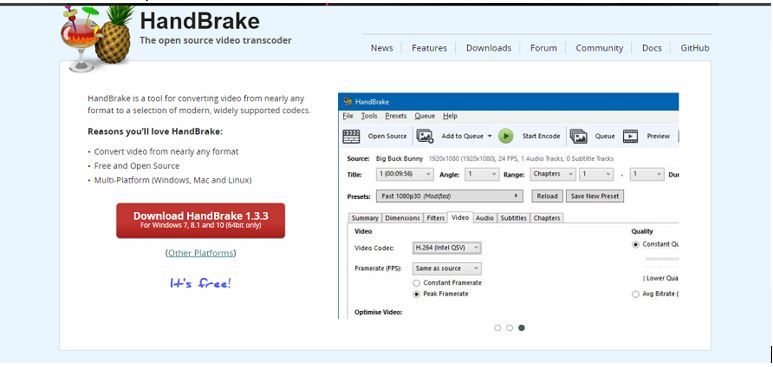
Task: Select the first carousel dot
Action: coord(497,328)
